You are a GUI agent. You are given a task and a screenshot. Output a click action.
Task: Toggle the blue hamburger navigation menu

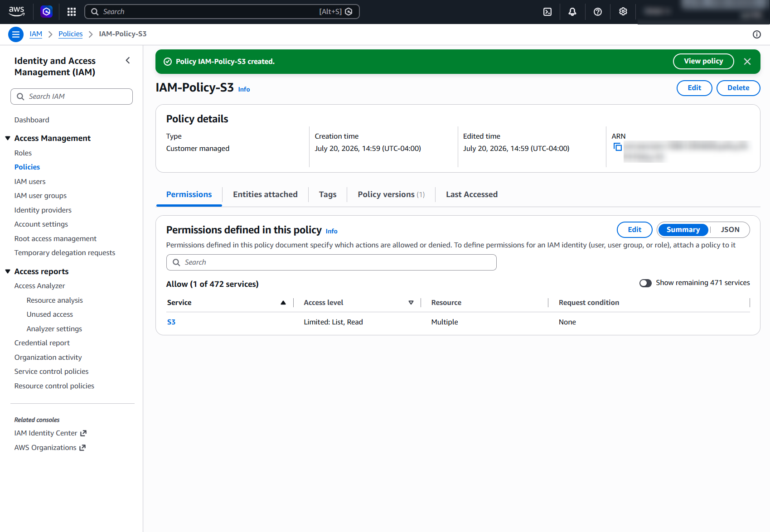(x=16, y=34)
